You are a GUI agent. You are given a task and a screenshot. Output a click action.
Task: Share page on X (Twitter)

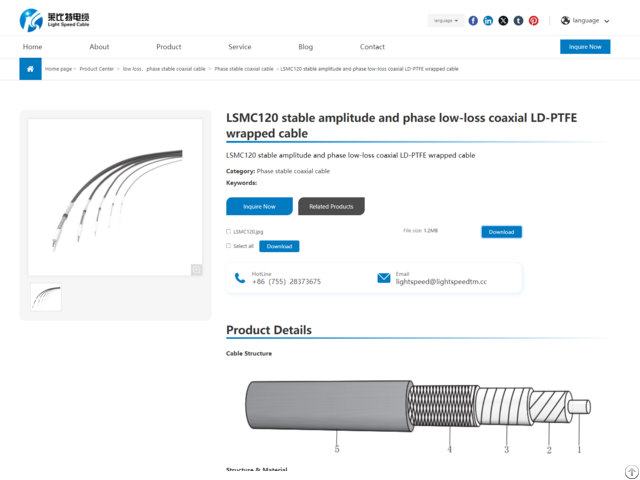coord(503,20)
